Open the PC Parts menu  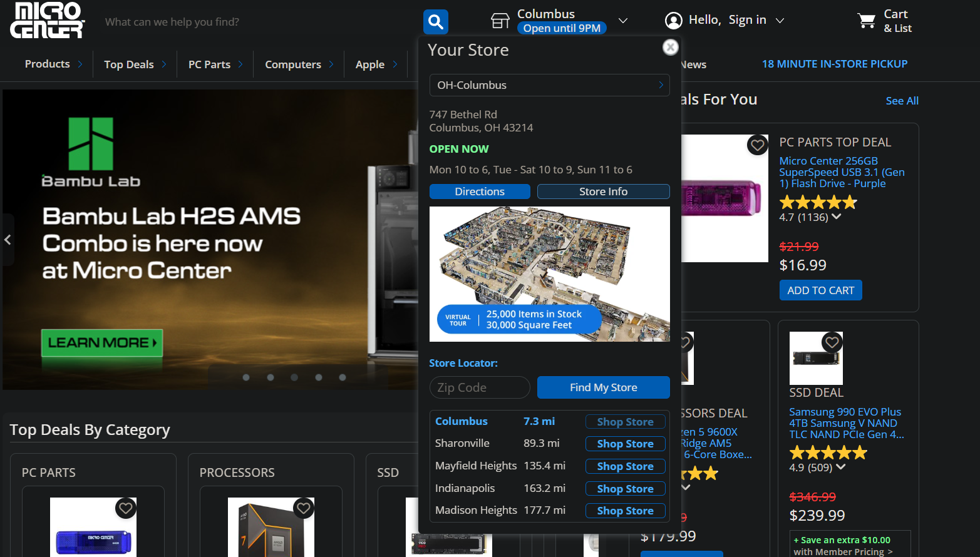[215, 64]
